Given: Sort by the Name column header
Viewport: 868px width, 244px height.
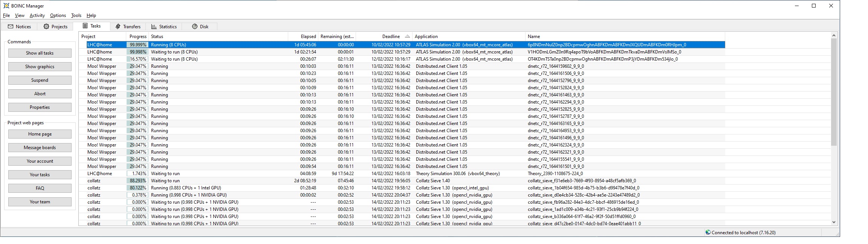Looking at the screenshot, I should click(x=625, y=37).
